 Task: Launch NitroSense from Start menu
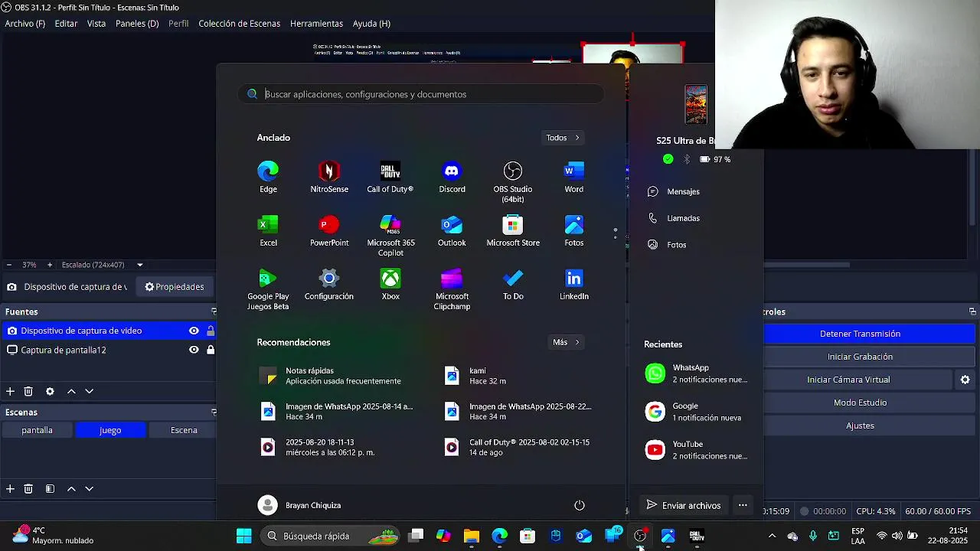click(x=329, y=177)
